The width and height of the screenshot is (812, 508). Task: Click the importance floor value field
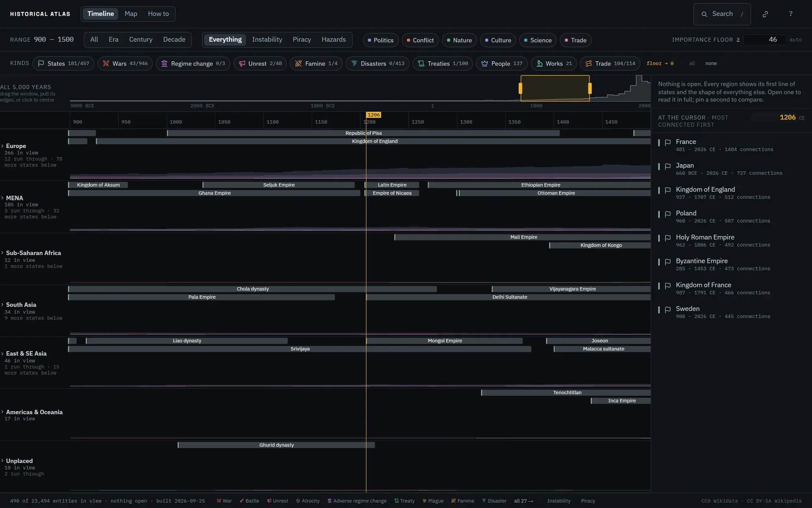765,39
